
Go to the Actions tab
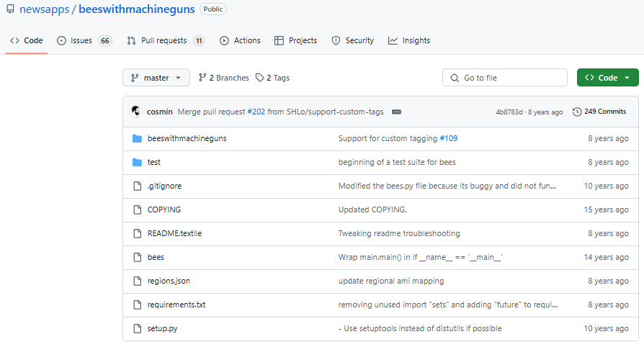(240, 40)
